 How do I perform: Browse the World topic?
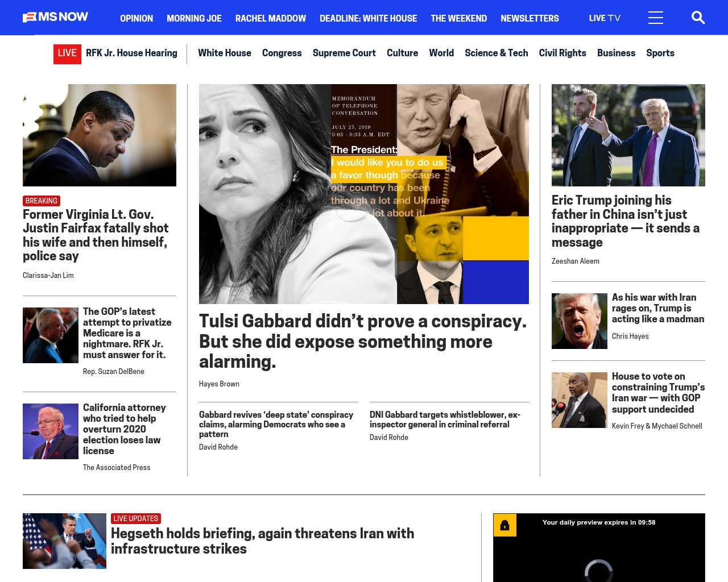click(441, 53)
